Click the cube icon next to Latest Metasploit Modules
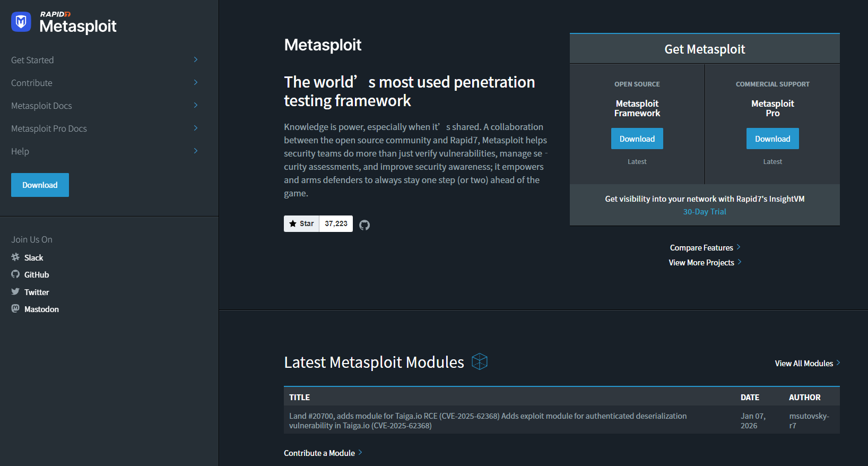The image size is (868, 466). pyautogui.click(x=480, y=361)
